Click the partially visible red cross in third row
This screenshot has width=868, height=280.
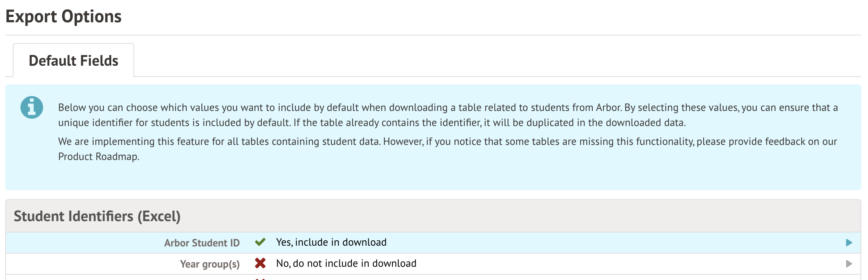(x=260, y=278)
